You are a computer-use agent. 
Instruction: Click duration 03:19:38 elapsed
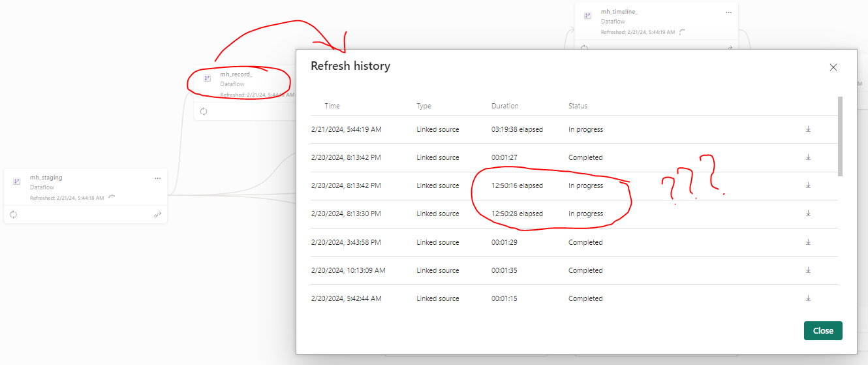tap(518, 129)
